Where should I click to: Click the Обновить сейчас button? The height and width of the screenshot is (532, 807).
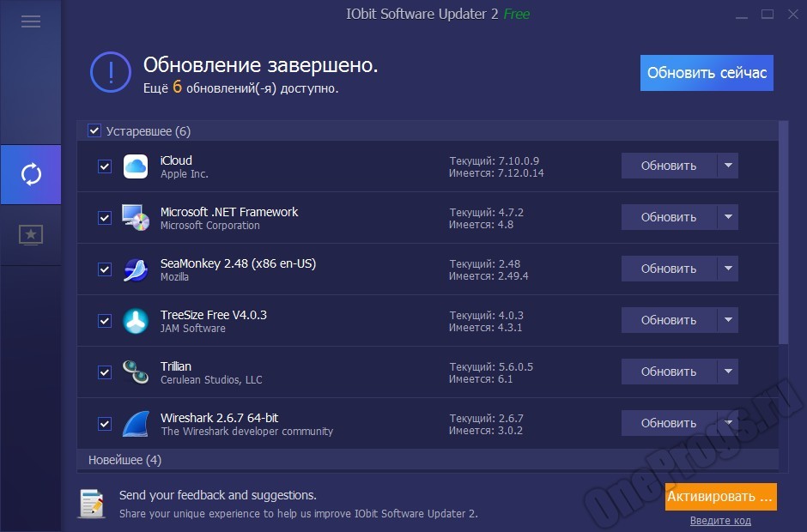tap(707, 73)
